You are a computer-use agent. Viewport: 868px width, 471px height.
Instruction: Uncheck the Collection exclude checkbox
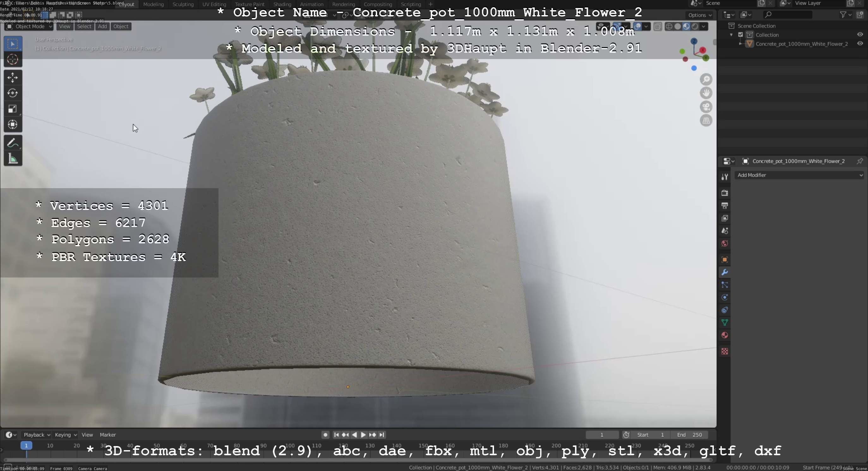741,35
